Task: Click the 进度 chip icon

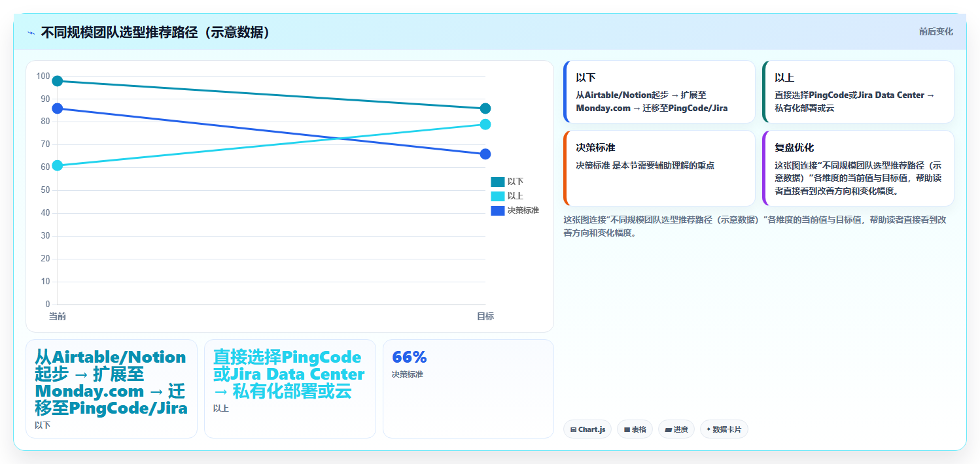Action: (668, 429)
